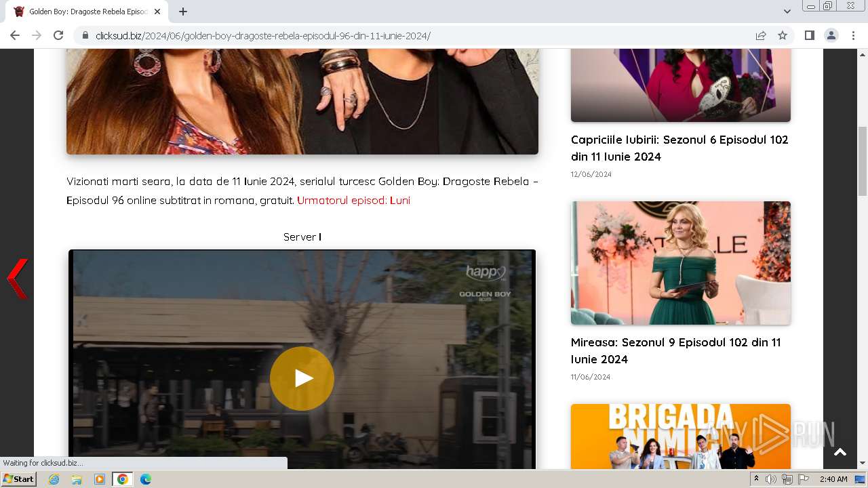868x488 pixels.
Task: Click the vertical scrollbar thumb
Action: pyautogui.click(x=863, y=160)
